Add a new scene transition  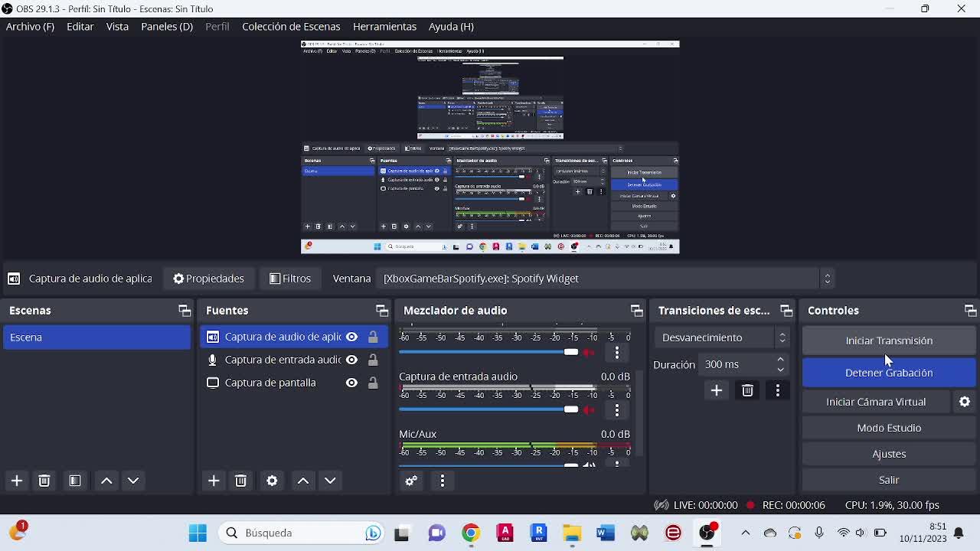pyautogui.click(x=717, y=390)
